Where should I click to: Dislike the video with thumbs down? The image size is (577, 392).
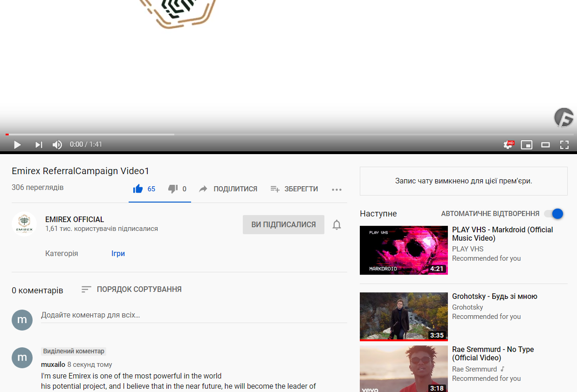pyautogui.click(x=173, y=189)
